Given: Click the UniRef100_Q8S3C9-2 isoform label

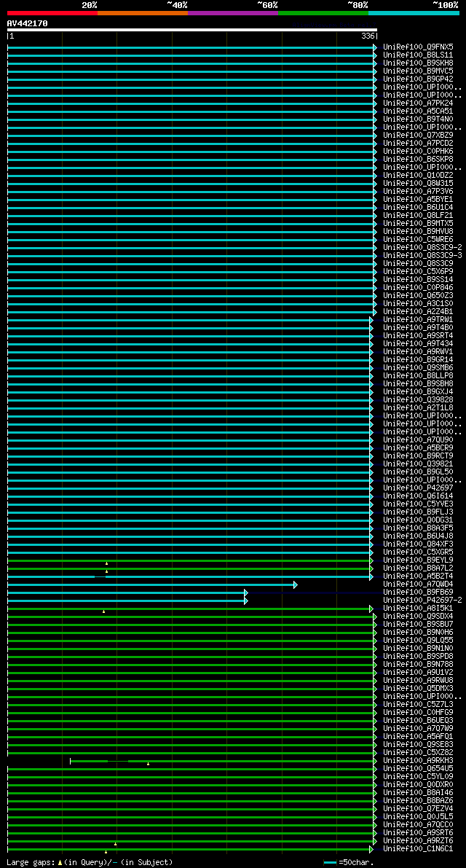Looking at the screenshot, I should coord(422,248).
